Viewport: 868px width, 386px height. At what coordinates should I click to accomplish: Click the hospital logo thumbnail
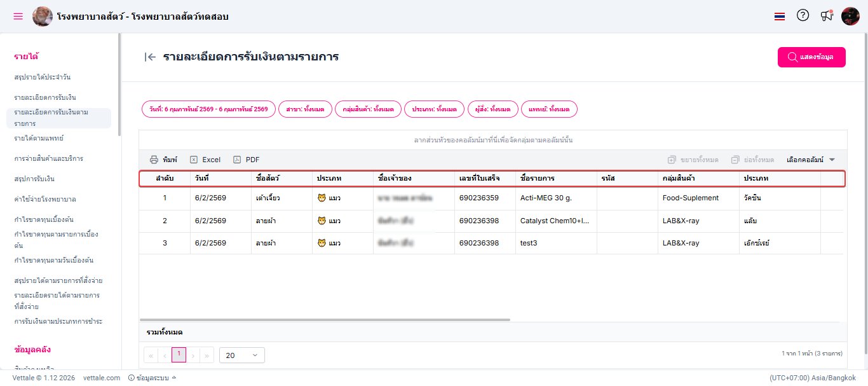click(x=43, y=17)
